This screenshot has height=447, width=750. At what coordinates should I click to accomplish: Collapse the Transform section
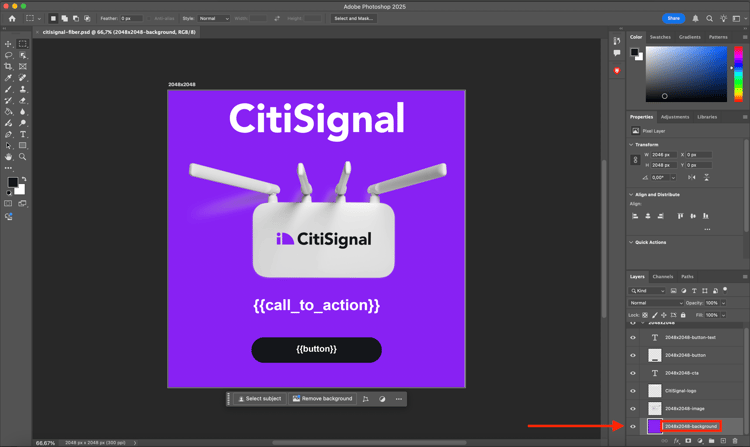point(632,145)
